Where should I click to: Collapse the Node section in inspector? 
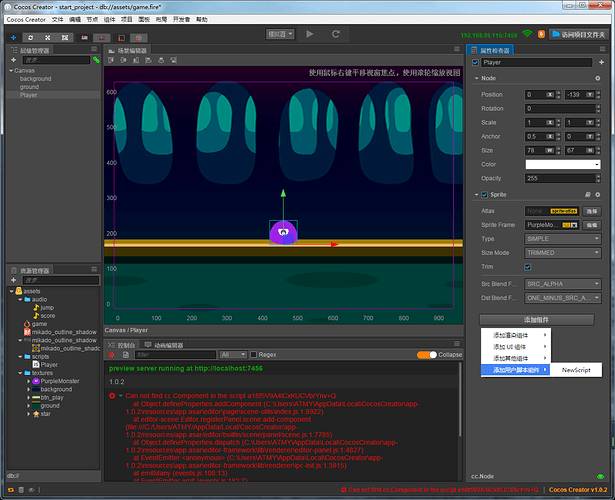pyautogui.click(x=477, y=78)
